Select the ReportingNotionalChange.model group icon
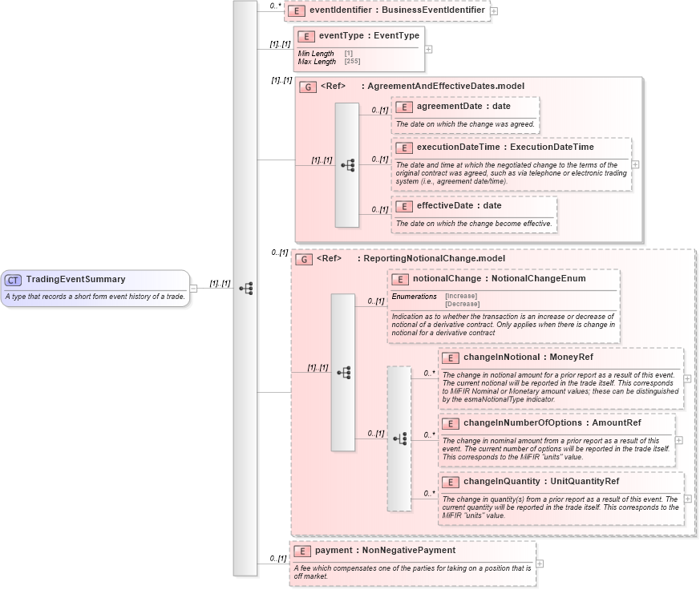The height and width of the screenshot is (590, 700). click(x=303, y=259)
